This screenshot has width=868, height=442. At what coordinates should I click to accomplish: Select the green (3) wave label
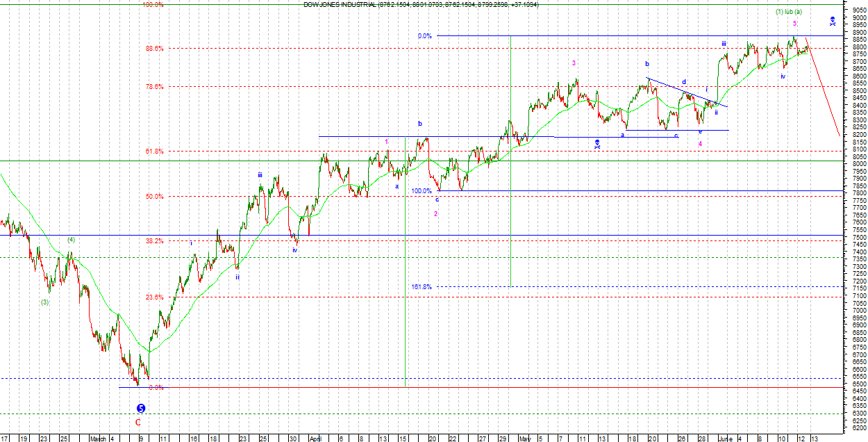(x=44, y=302)
